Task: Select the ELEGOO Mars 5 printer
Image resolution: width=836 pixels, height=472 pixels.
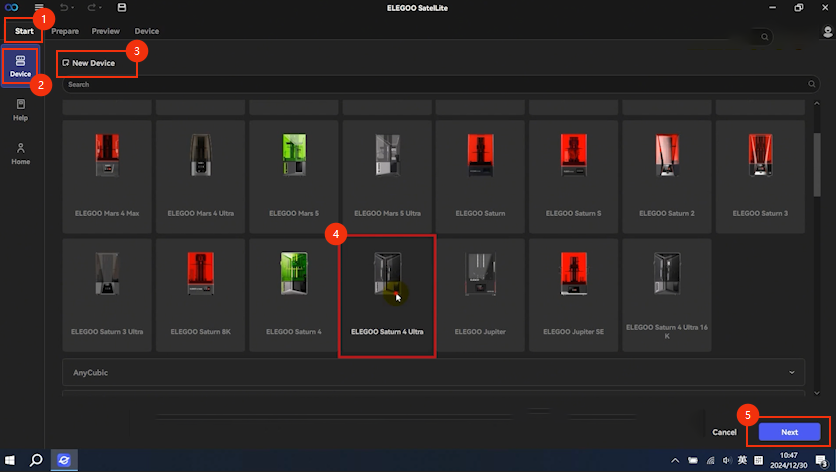Action: point(294,177)
